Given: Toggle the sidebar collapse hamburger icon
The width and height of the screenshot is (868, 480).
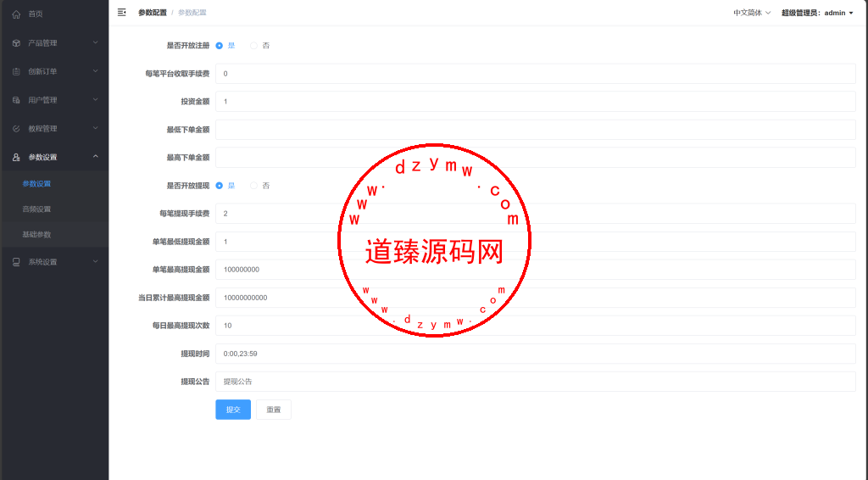Looking at the screenshot, I should coord(122,12).
